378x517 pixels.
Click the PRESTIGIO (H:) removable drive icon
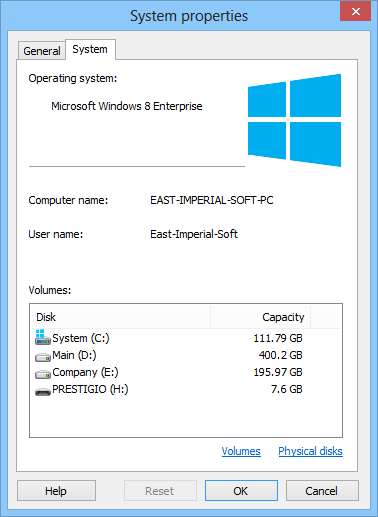coord(43,391)
